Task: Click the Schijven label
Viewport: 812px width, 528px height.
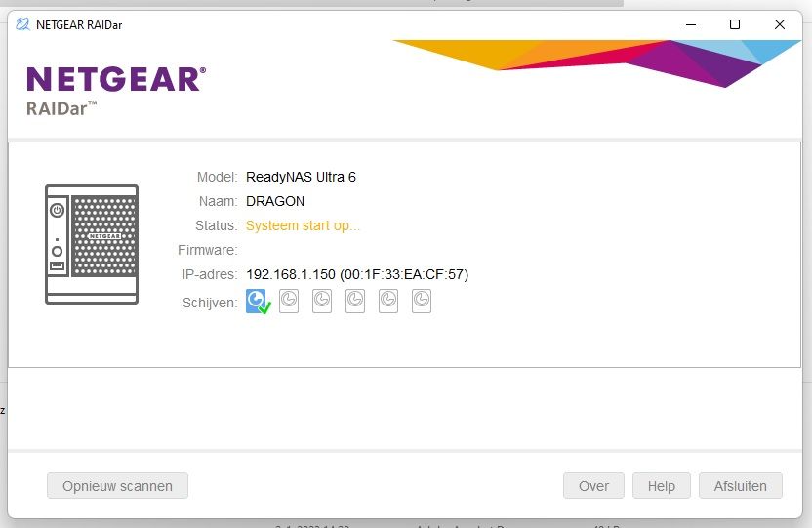Action: (x=210, y=303)
